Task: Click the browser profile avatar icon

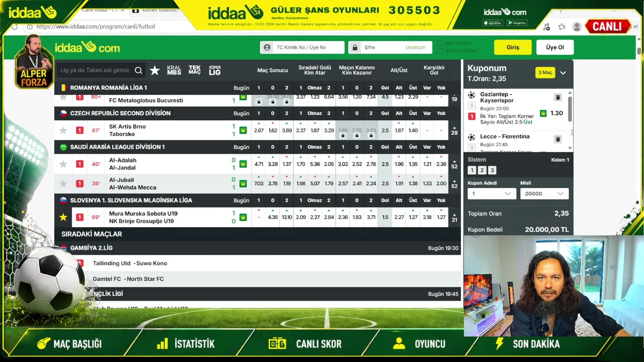Action: pyautogui.click(x=577, y=27)
